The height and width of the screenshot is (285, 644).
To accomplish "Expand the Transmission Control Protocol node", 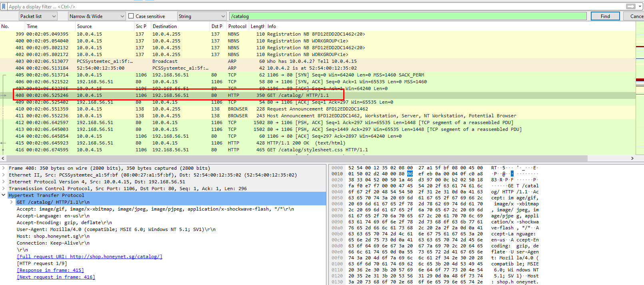I will click(x=4, y=189).
